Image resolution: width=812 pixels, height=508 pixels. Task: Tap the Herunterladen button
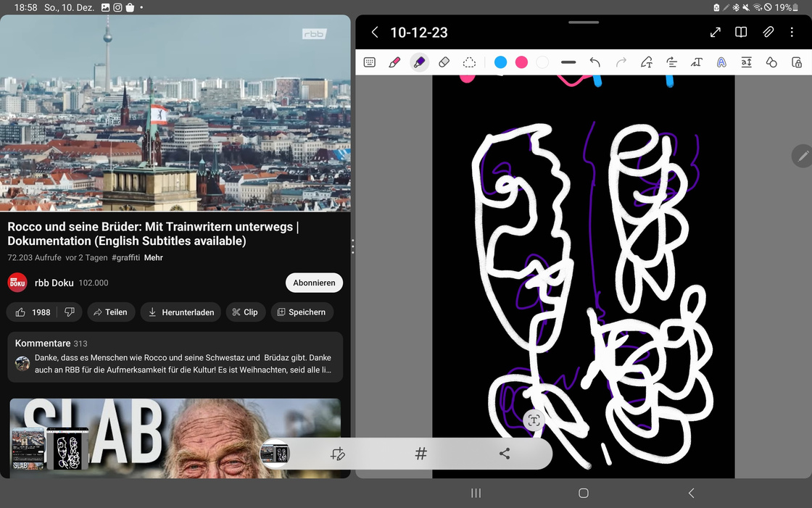click(x=181, y=312)
